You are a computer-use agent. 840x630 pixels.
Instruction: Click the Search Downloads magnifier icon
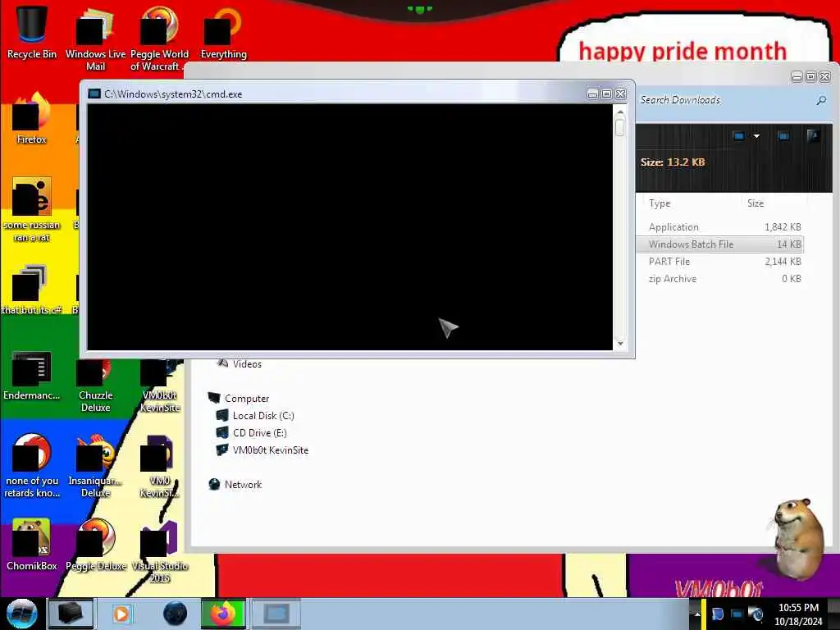pos(821,100)
